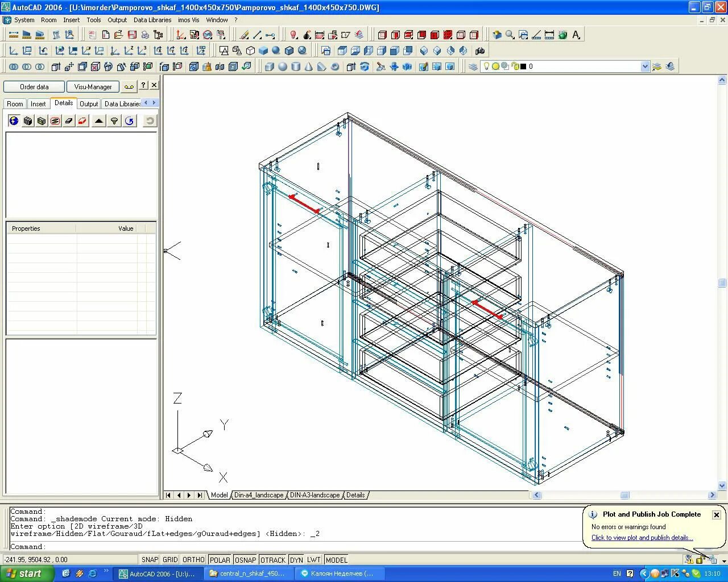Click the red light bulb icon

pyautogui.click(x=293, y=35)
